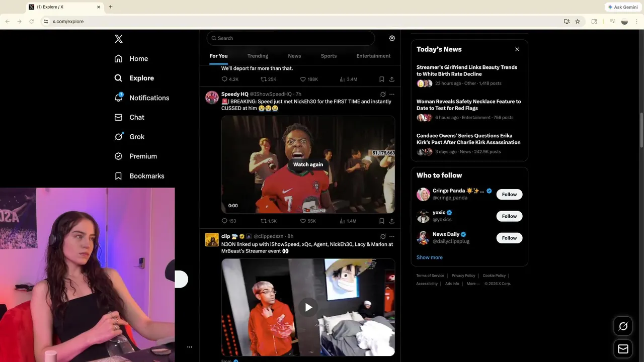Open clip account avatar

(212, 239)
